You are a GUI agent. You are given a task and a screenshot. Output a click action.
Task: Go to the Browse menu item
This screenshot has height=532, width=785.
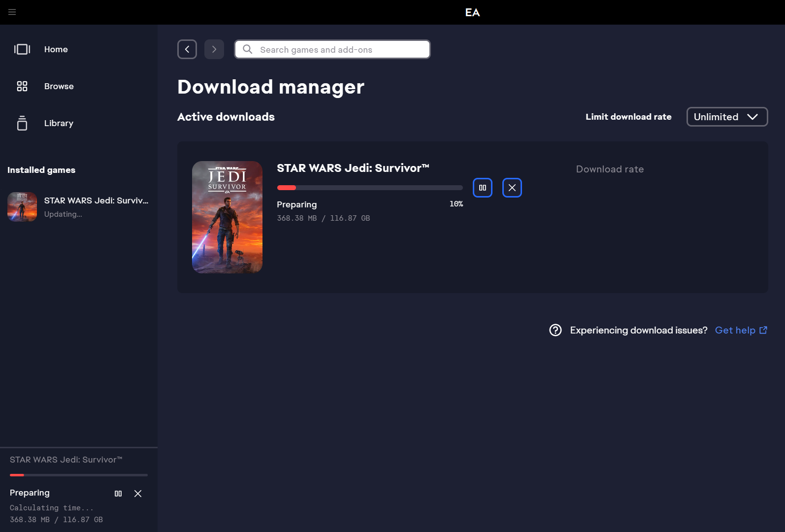[x=59, y=86]
